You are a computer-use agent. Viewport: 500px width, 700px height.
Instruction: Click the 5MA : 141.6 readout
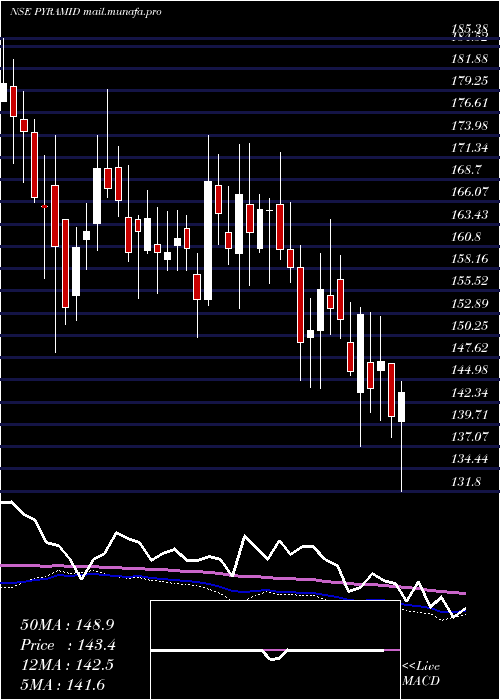click(62, 685)
